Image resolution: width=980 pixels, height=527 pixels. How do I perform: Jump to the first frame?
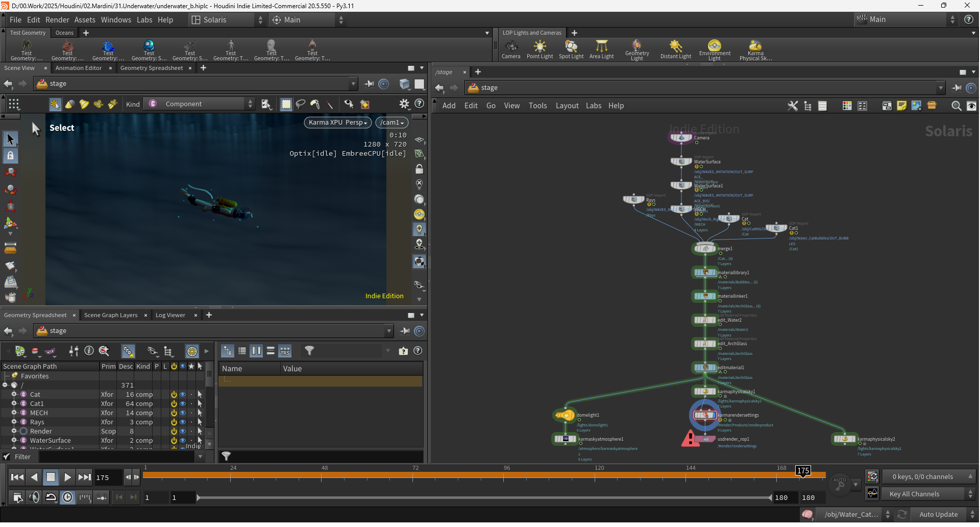click(17, 477)
